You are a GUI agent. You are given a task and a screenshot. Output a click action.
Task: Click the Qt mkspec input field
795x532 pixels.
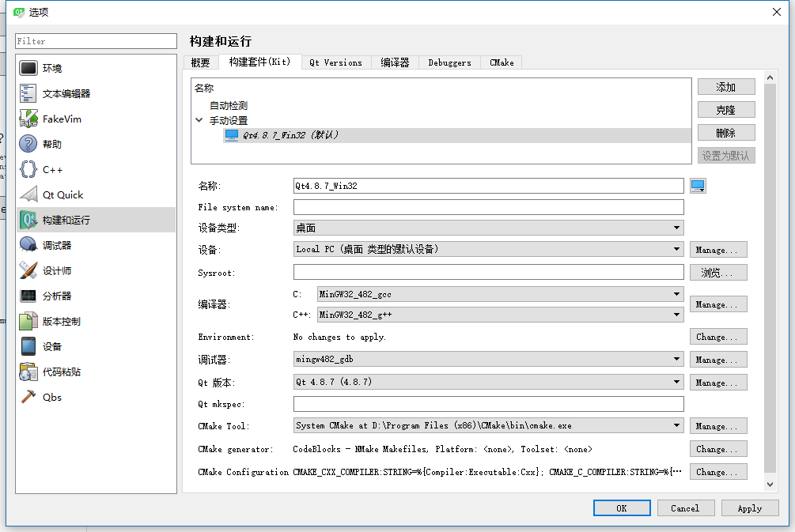488,404
